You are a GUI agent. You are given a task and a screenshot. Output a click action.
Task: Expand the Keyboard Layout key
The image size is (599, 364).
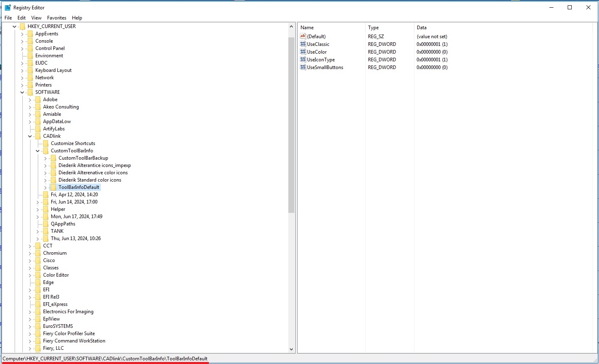click(22, 70)
